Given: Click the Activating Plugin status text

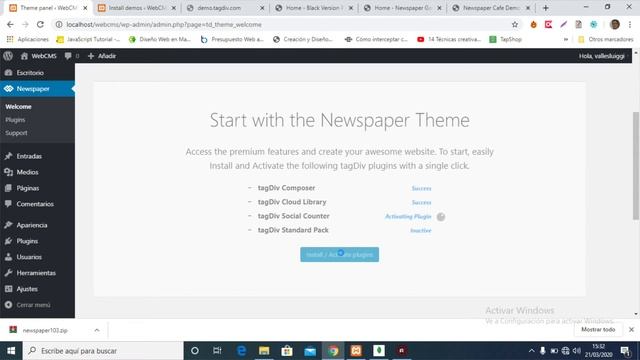Looking at the screenshot, I should 408,216.
